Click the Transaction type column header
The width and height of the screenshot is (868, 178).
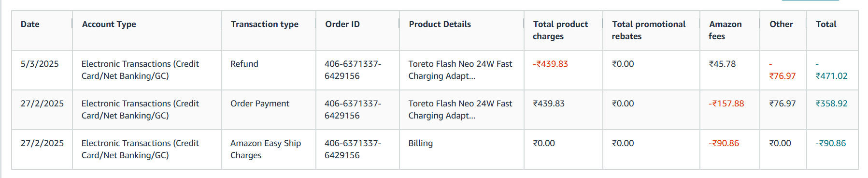(x=264, y=24)
